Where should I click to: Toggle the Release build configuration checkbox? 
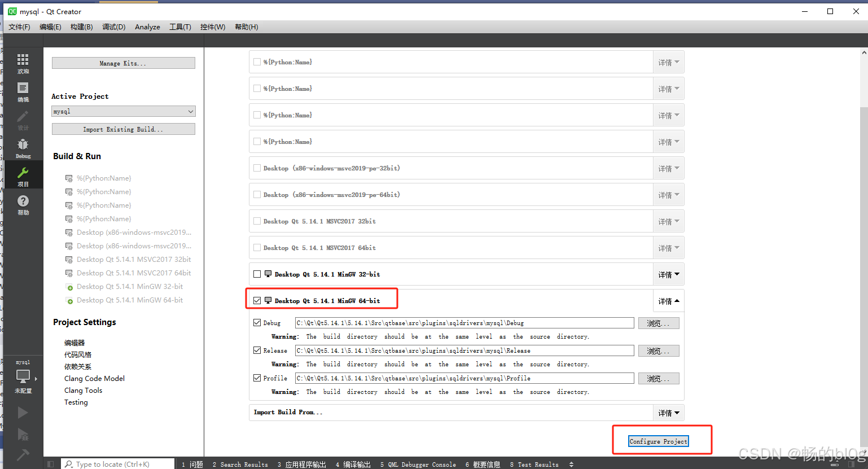(x=257, y=350)
